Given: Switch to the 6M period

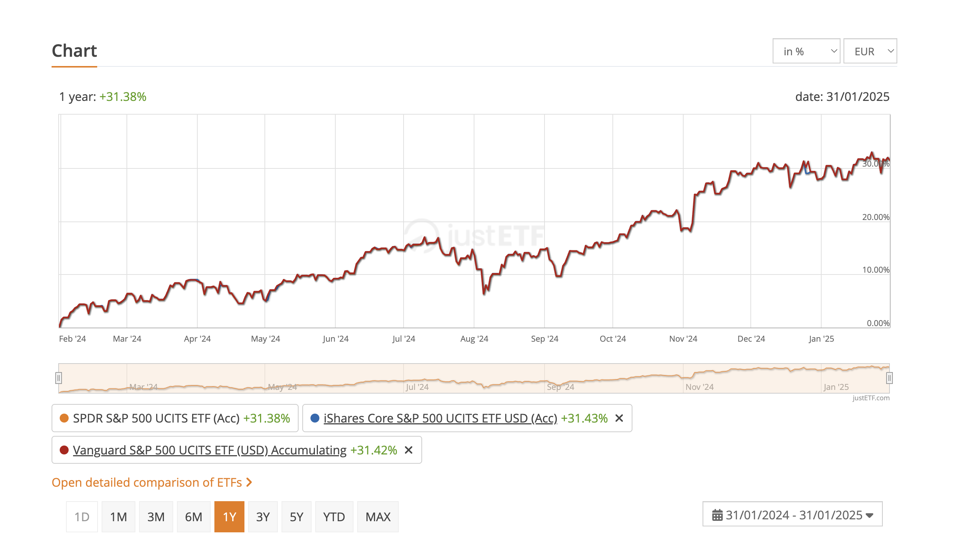Looking at the screenshot, I should tap(193, 517).
